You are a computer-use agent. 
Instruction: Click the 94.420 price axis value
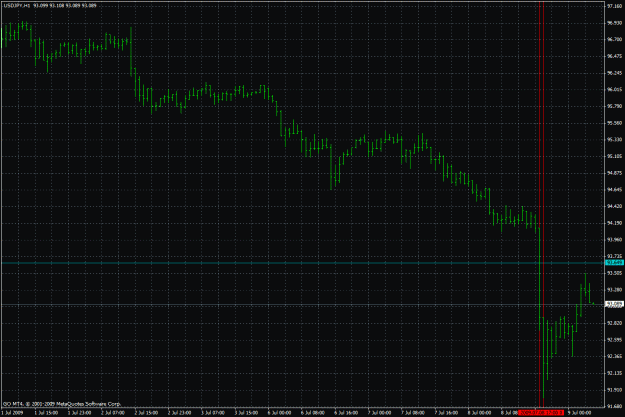click(x=614, y=206)
